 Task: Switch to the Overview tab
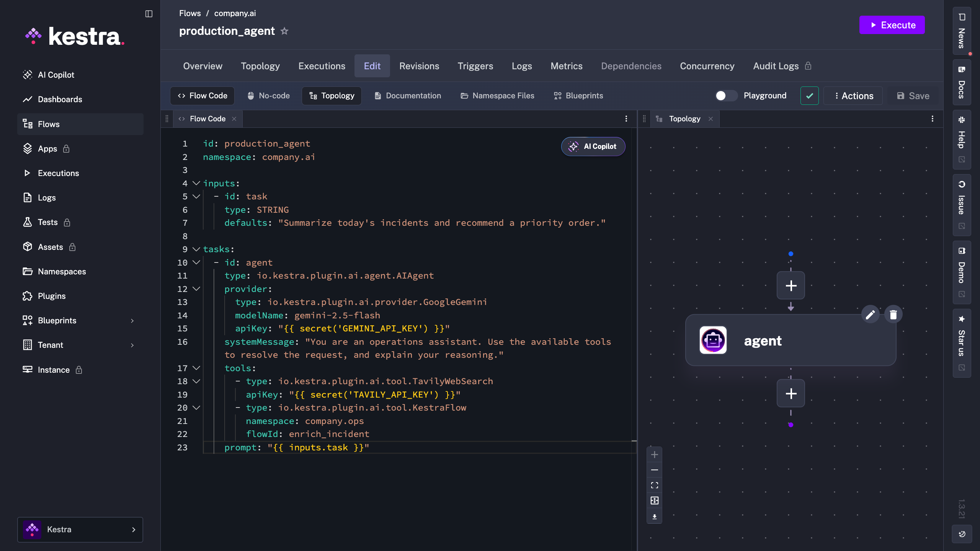(203, 66)
